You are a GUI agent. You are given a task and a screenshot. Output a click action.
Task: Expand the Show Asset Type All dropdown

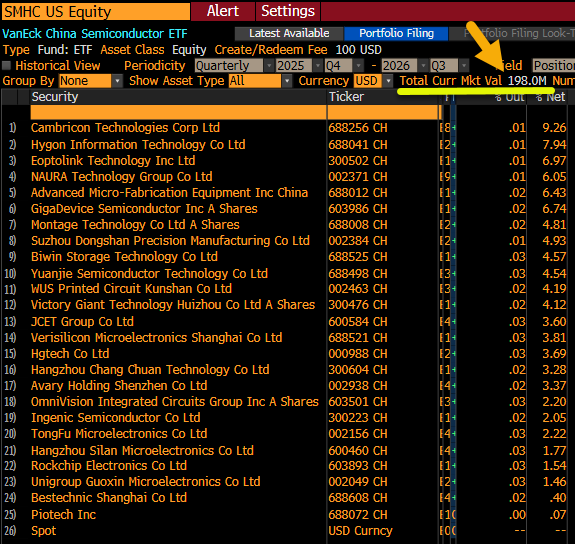click(x=260, y=81)
